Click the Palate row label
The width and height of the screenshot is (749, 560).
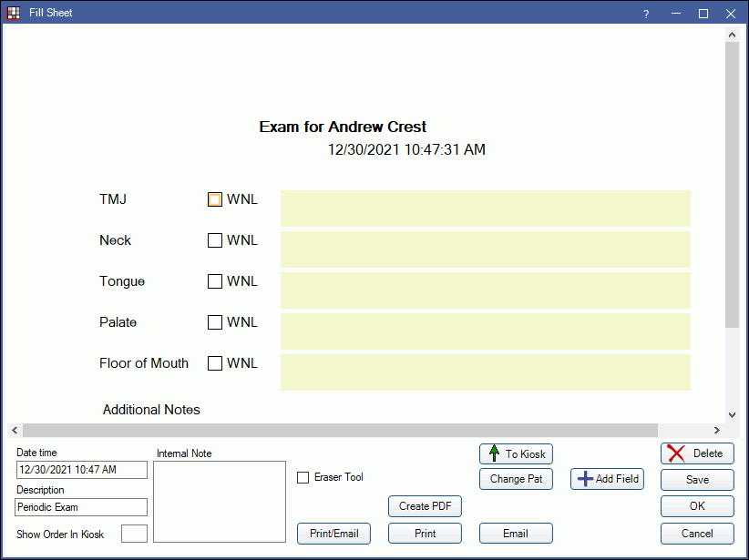pyautogui.click(x=118, y=322)
